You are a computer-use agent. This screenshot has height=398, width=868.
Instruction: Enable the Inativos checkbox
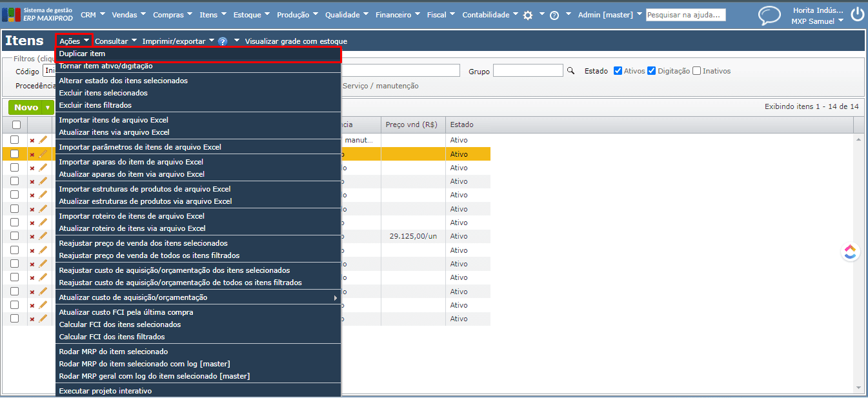click(696, 71)
